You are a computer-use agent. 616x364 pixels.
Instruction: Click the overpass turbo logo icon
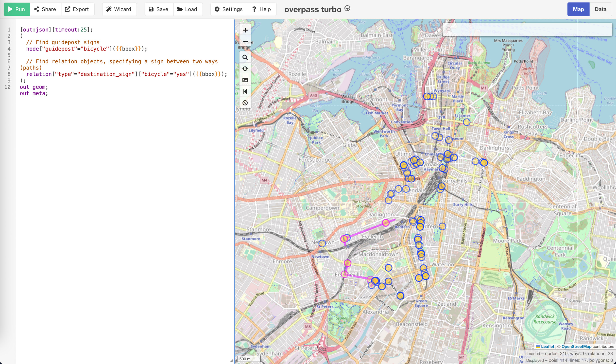click(x=347, y=9)
